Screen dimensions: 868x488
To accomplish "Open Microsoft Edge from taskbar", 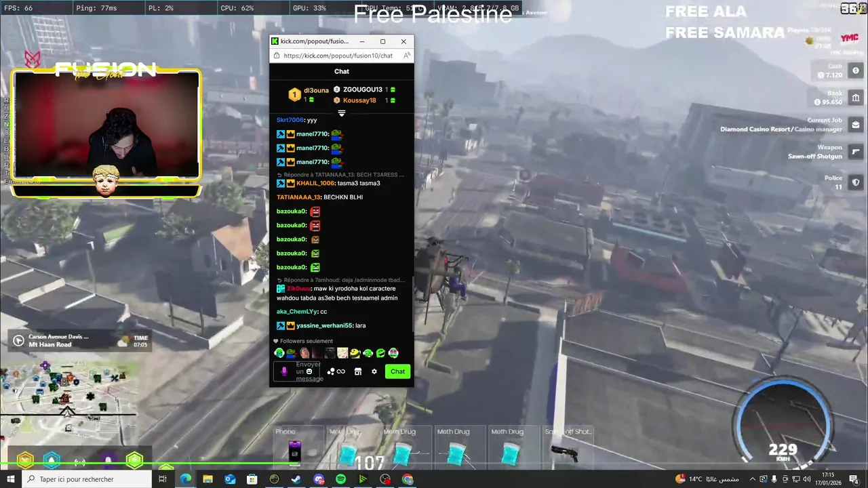I will tap(185, 479).
